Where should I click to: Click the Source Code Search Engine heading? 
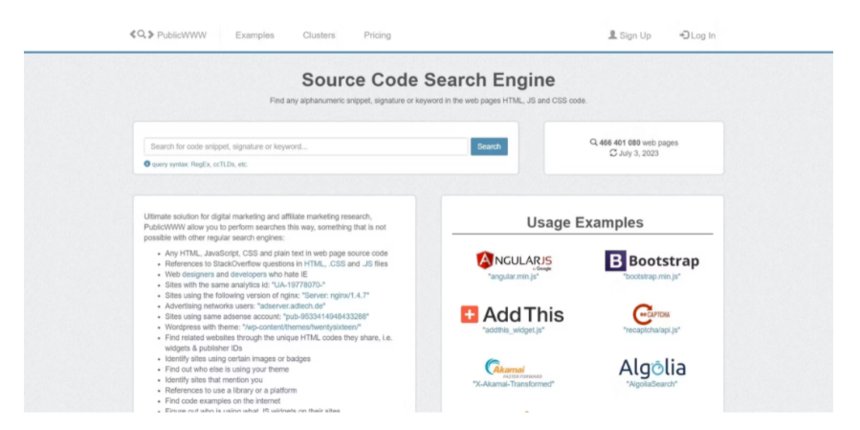point(428,80)
